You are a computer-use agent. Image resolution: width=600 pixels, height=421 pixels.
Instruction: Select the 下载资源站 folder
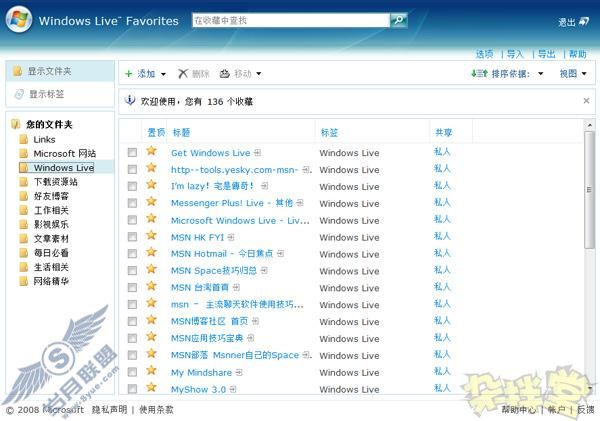point(55,182)
